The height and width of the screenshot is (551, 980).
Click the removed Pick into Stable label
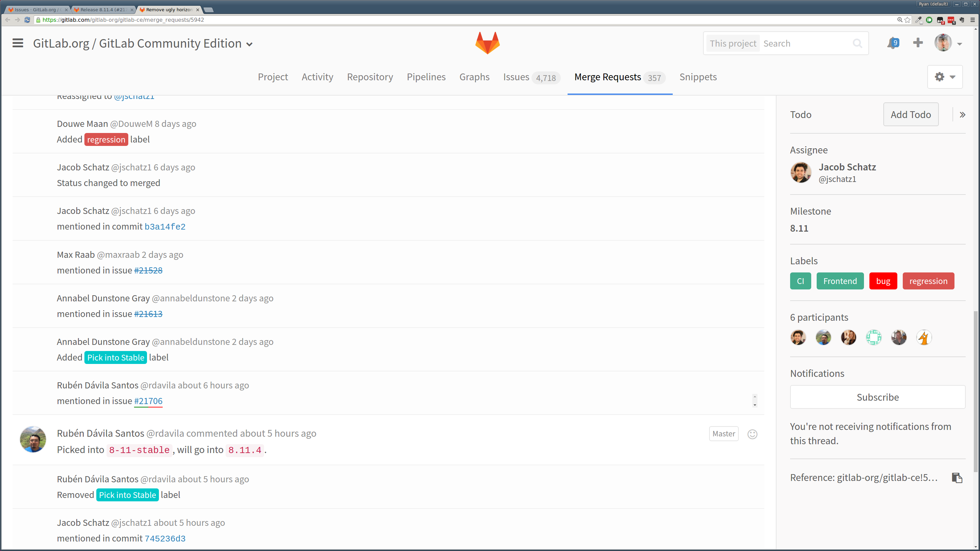[x=128, y=495]
